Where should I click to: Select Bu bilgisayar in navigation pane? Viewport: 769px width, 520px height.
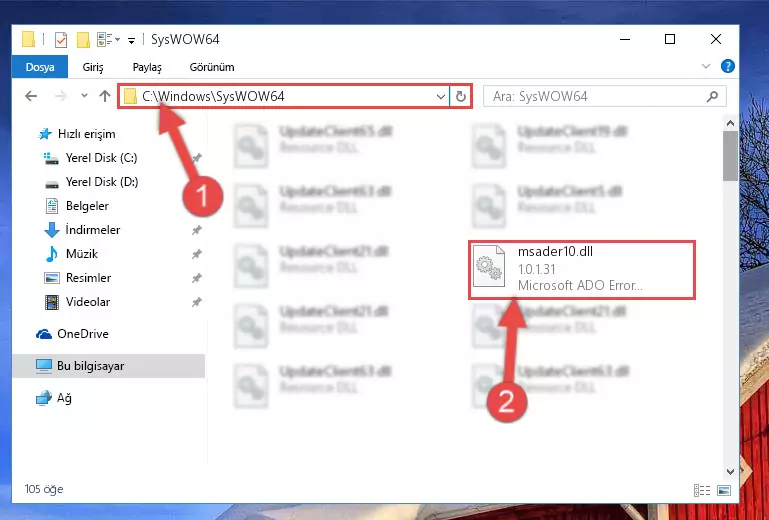[108, 366]
